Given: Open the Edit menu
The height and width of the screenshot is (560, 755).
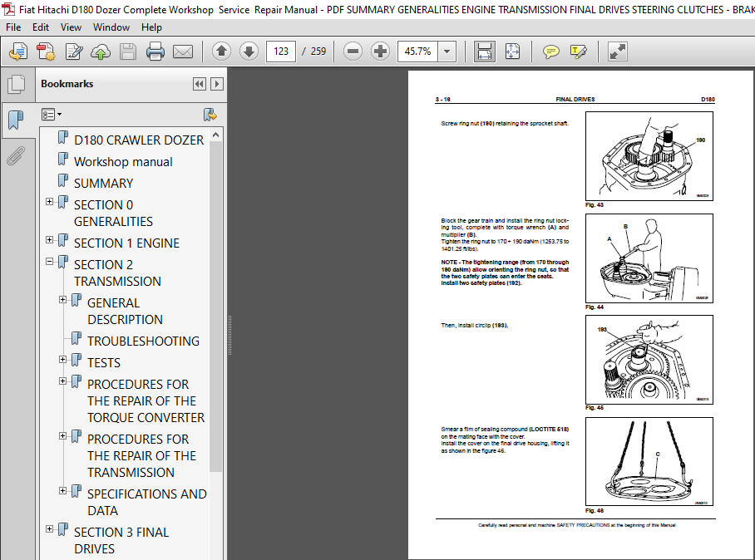Looking at the screenshot, I should pyautogui.click(x=41, y=27).
